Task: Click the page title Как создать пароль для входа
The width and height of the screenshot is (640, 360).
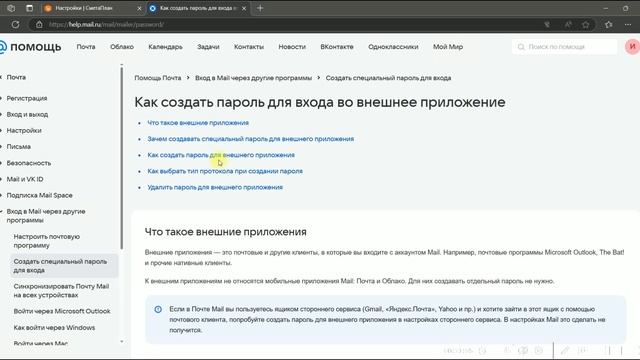Action: (x=320, y=102)
